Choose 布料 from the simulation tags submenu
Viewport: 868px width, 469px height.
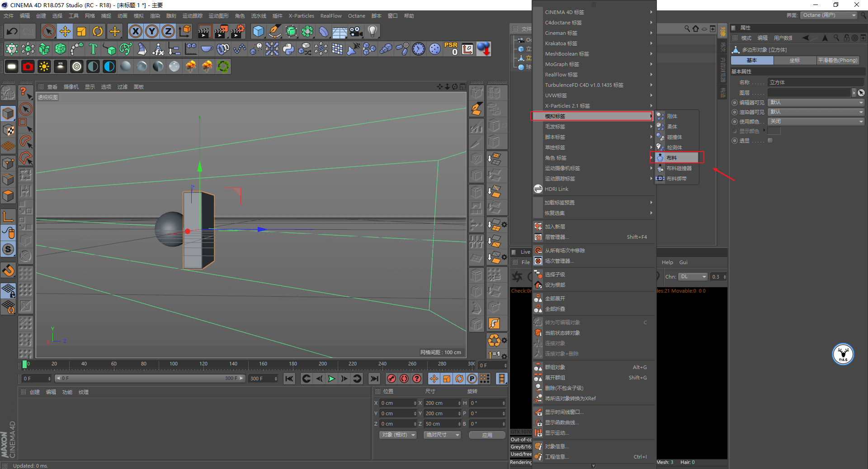click(677, 158)
